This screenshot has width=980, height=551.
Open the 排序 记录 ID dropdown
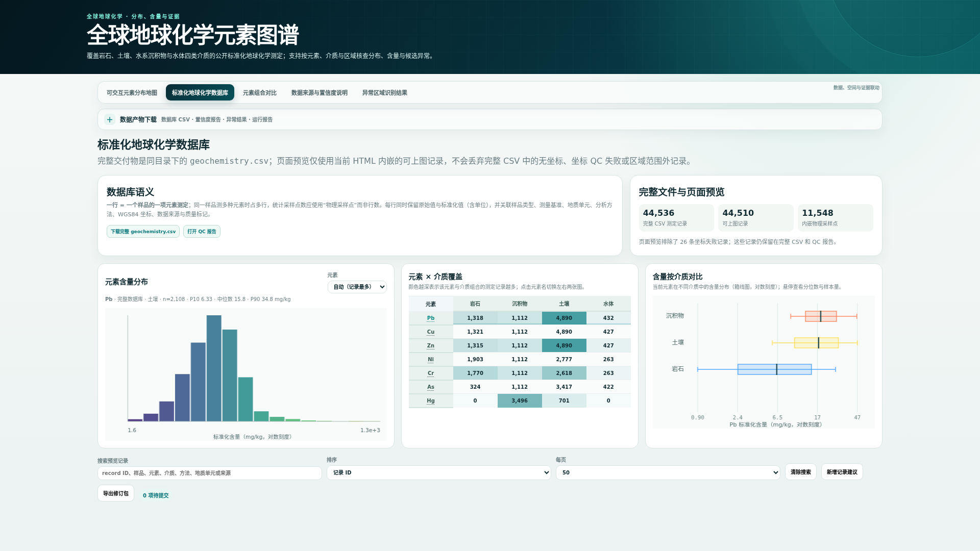point(439,472)
